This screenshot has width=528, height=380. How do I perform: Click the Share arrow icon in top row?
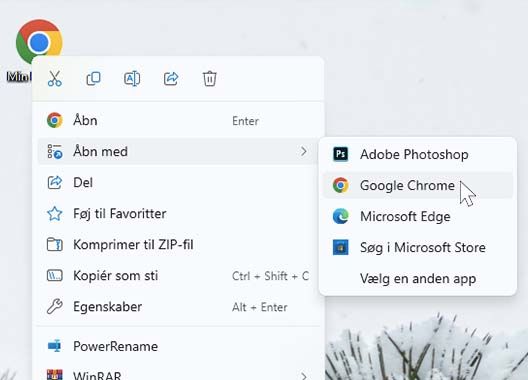pyautogui.click(x=171, y=78)
